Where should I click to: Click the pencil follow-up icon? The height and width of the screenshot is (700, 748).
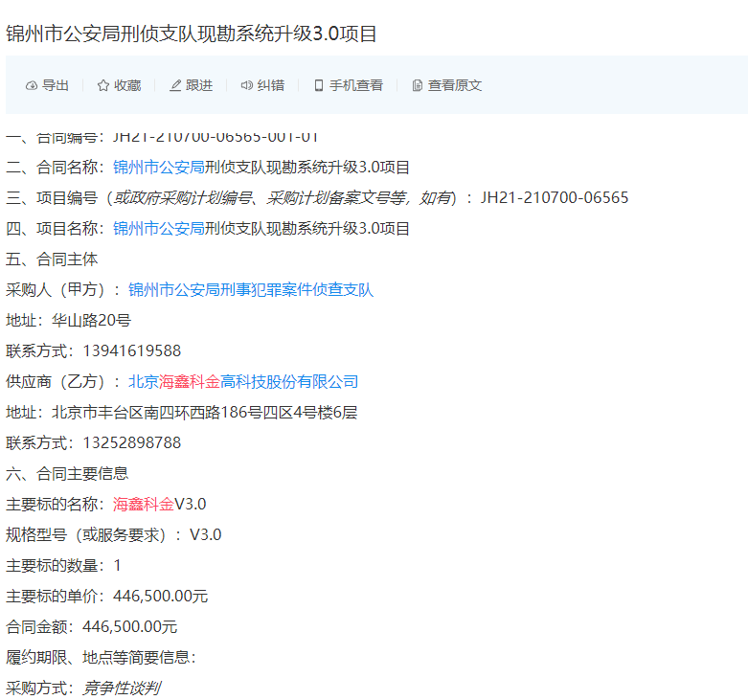(175, 85)
